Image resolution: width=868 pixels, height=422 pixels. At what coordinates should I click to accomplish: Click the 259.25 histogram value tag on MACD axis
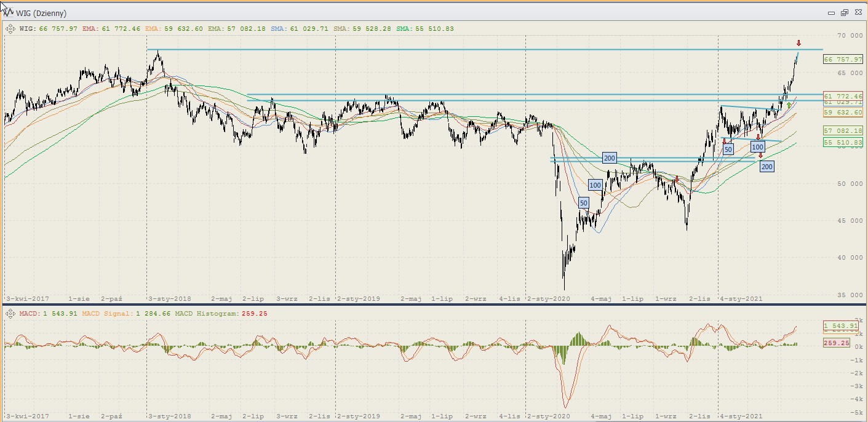tap(836, 343)
